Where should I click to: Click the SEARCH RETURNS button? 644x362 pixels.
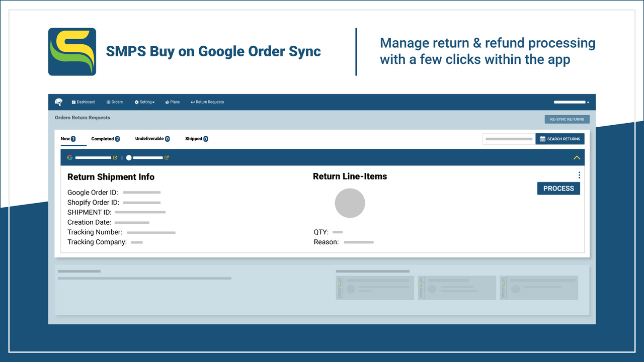(x=559, y=139)
